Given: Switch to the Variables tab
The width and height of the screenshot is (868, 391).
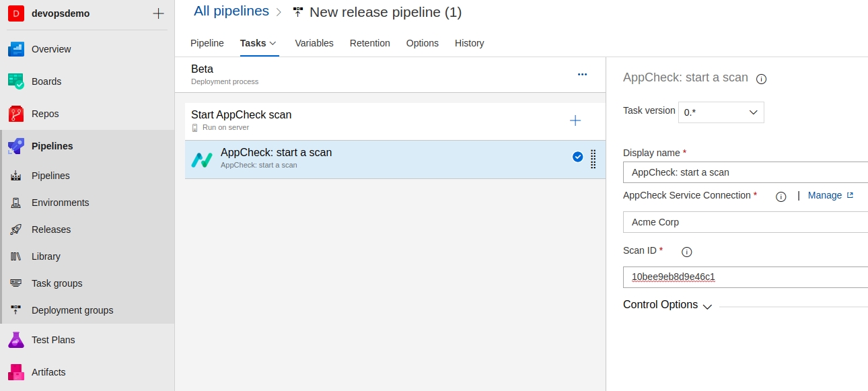Looking at the screenshot, I should (x=314, y=42).
